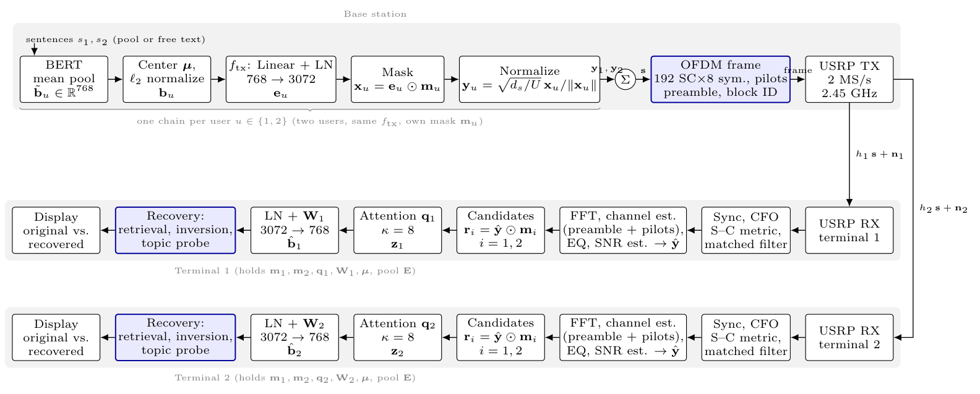The width and height of the screenshot is (980, 394).
Task: Click the Sync, CFO block in Terminal 2
Action: click(x=746, y=337)
